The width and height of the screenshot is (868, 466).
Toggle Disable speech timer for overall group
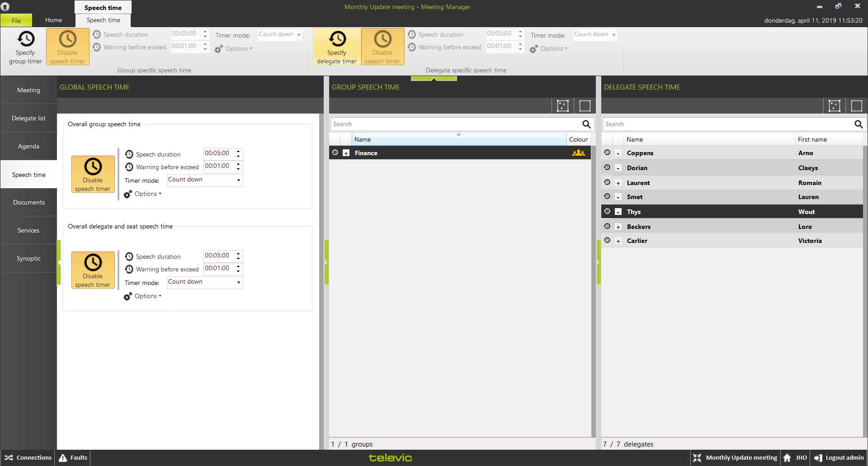click(x=93, y=174)
